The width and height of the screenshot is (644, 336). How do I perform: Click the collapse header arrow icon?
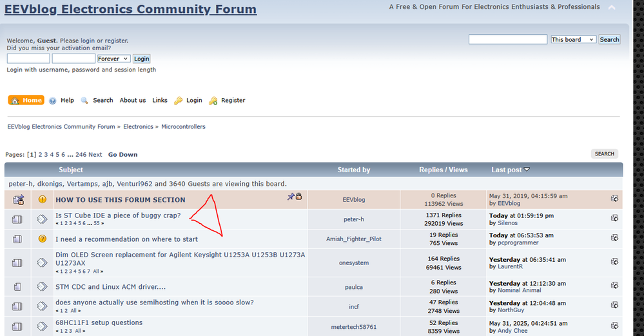pos(612,7)
